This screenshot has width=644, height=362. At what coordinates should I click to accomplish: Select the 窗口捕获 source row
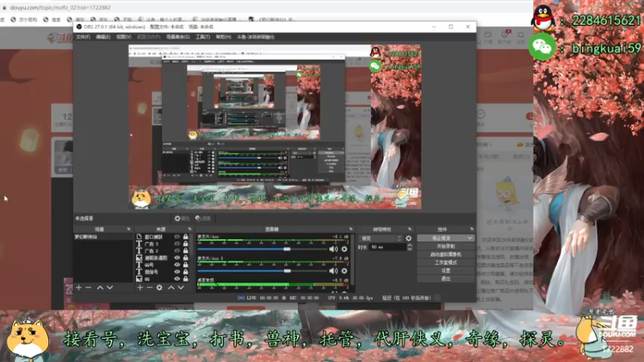[x=162, y=237]
